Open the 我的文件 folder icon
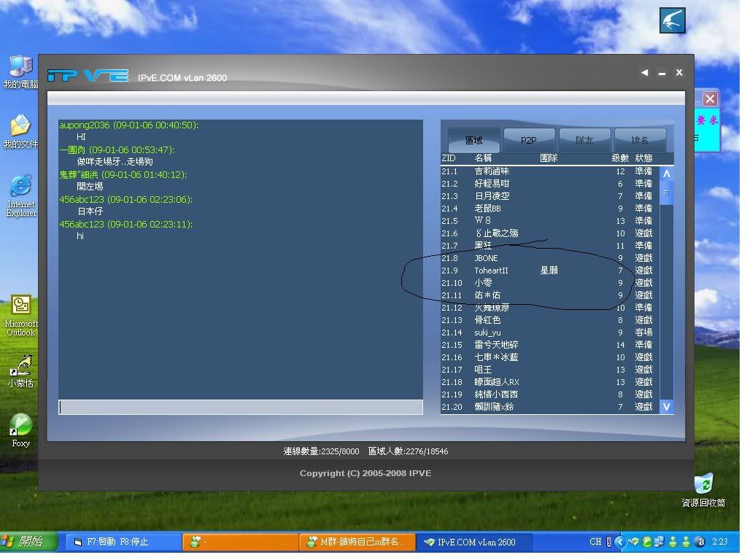Viewport: 747px width, 560px height. coord(20,128)
